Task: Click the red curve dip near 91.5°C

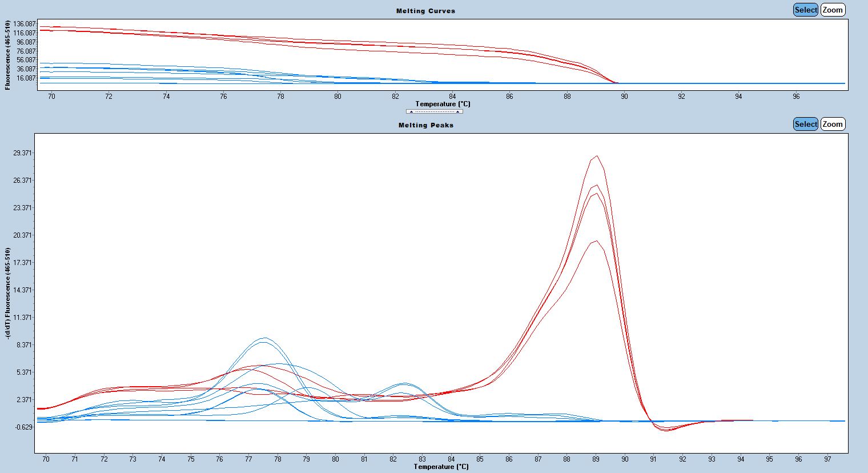Action: tap(666, 430)
